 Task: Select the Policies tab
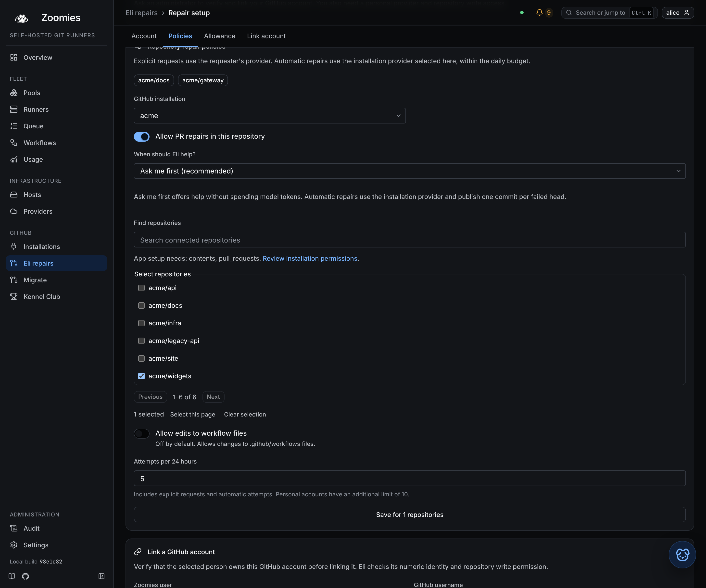[x=180, y=36]
